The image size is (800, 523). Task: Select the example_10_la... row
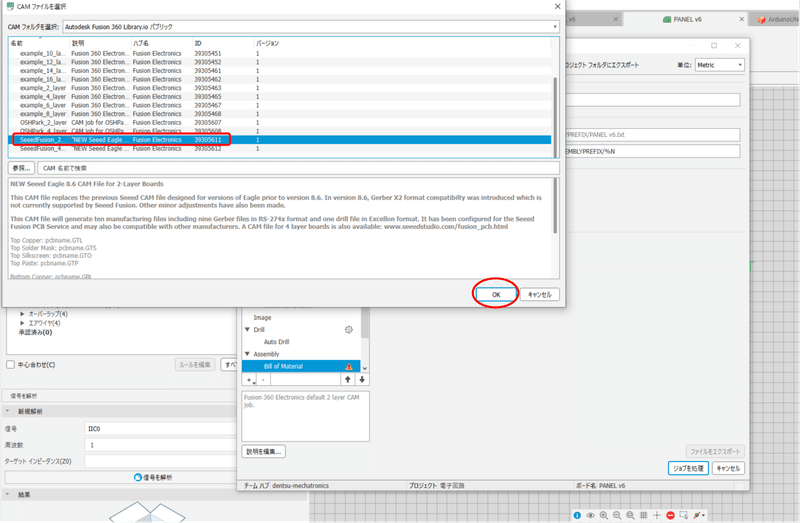coord(280,53)
